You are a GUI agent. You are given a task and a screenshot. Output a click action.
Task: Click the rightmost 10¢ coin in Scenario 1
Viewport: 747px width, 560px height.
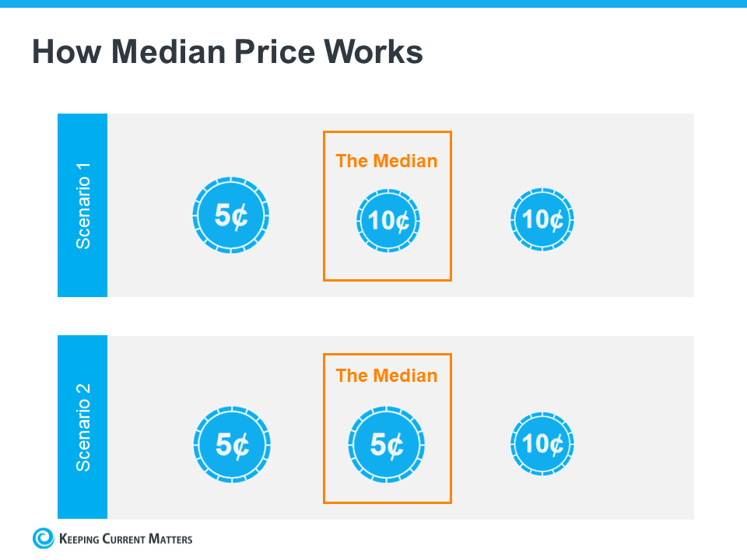[542, 219]
